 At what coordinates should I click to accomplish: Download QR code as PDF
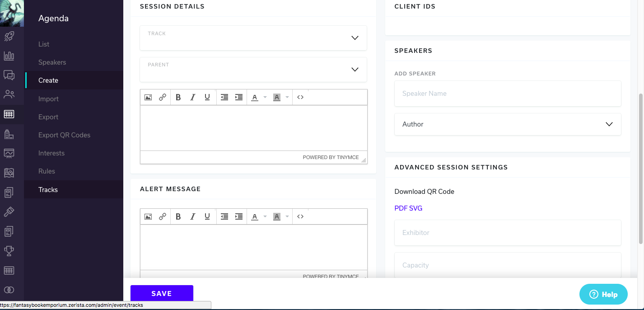pos(401,208)
